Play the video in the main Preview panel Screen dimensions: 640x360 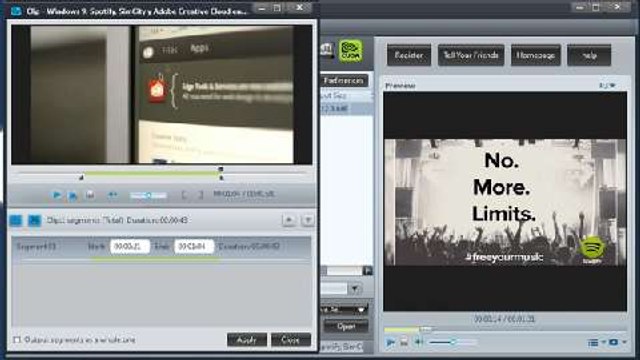coord(390,342)
